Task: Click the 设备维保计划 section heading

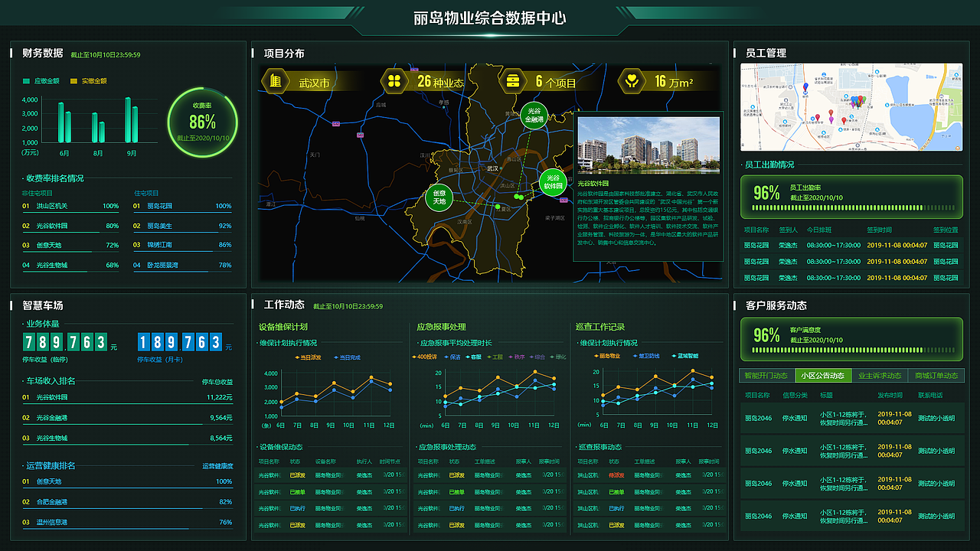Action: (x=283, y=327)
